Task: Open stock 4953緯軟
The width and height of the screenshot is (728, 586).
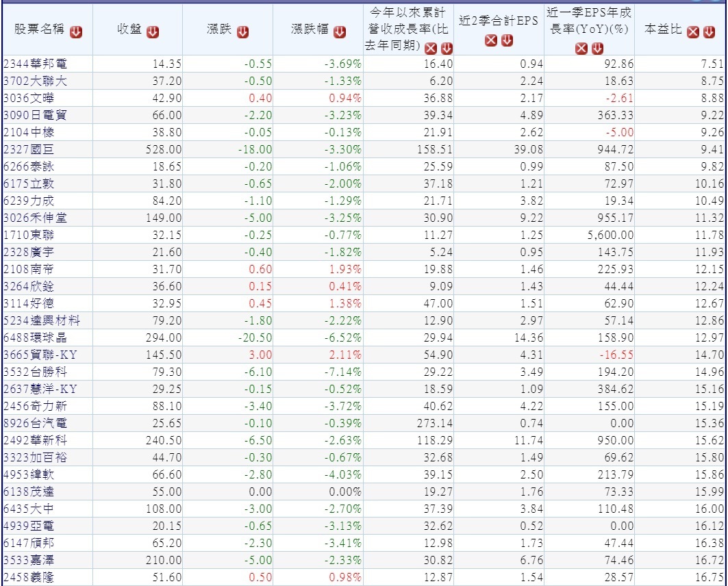Action: coord(29,474)
